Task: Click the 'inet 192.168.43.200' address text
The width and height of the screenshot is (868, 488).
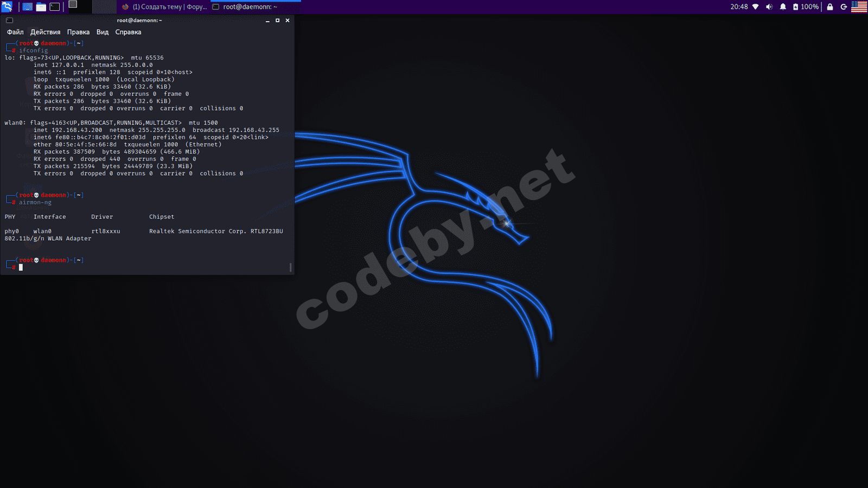Action: pyautogui.click(x=68, y=130)
